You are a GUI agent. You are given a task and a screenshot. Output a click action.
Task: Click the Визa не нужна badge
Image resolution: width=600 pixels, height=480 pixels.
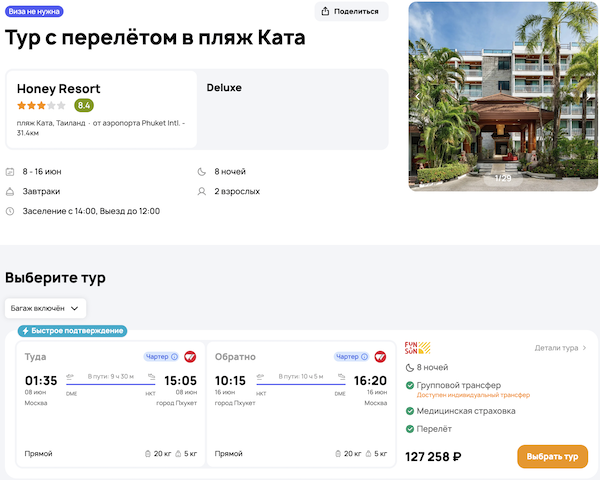click(35, 12)
